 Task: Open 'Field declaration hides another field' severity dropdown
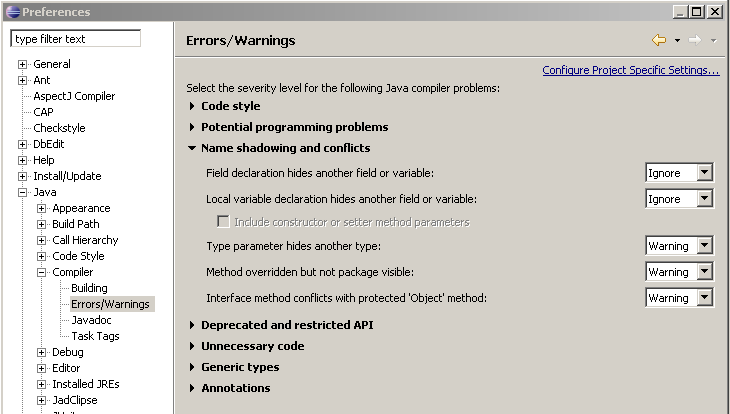[704, 173]
